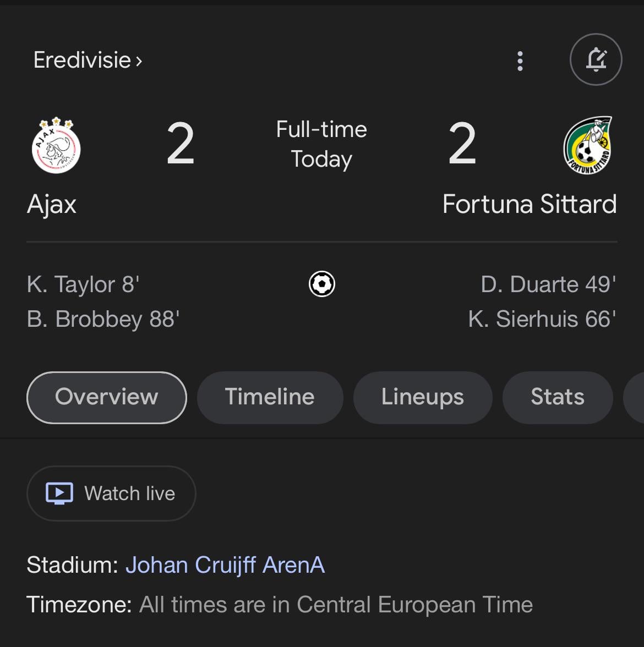Show the Stats tab
Screen dimensions: 644x647
[557, 397]
